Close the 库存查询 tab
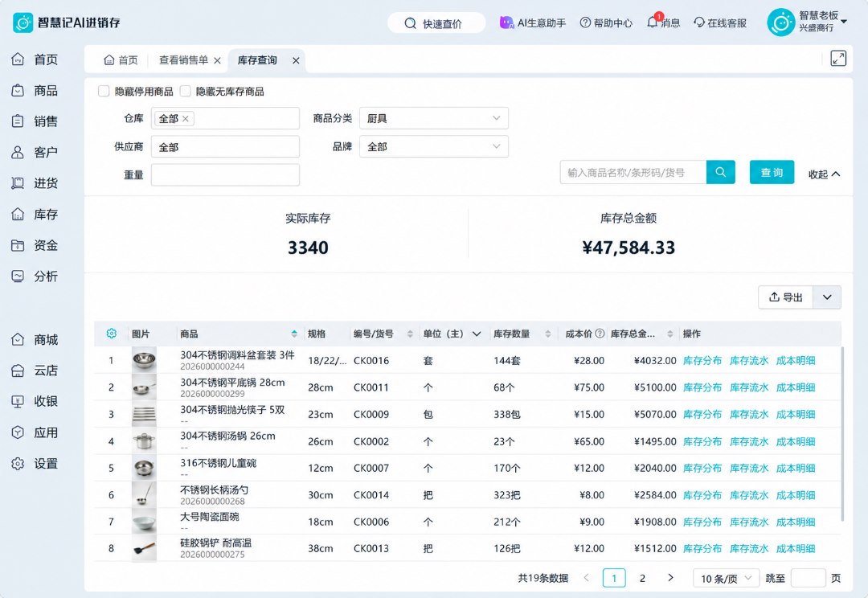Viewport: 868px width, 598px height. [x=296, y=60]
